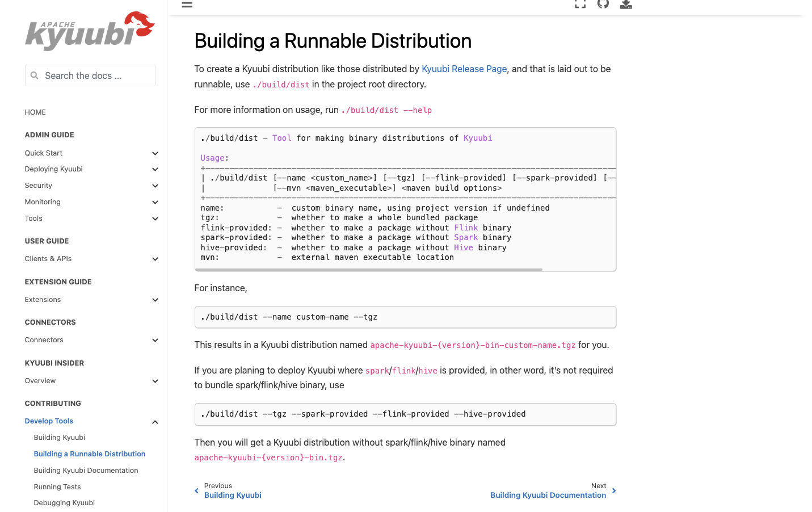Viewport: 812px width, 512px height.
Task: Click inside the docs search field
Action: tap(90, 75)
